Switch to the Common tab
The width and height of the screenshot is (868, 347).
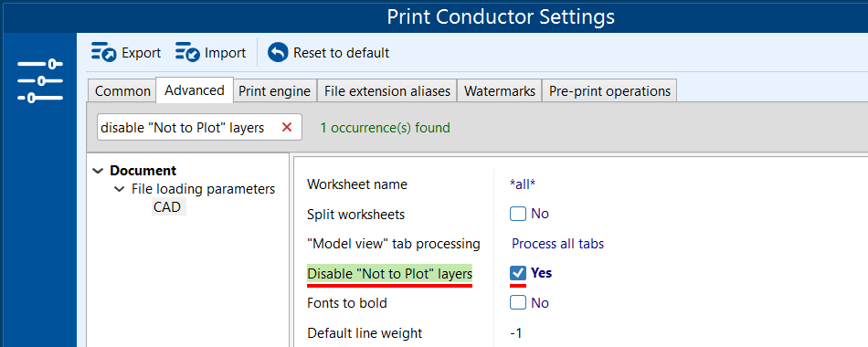[122, 91]
